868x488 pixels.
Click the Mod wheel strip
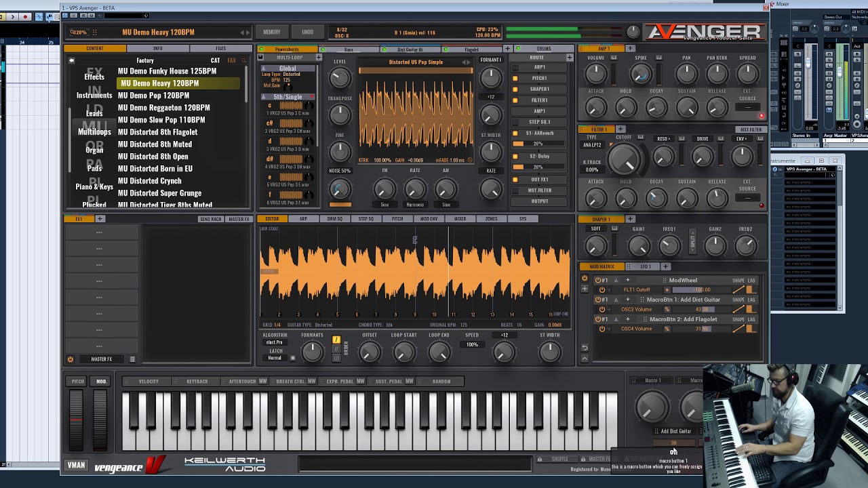tap(100, 420)
